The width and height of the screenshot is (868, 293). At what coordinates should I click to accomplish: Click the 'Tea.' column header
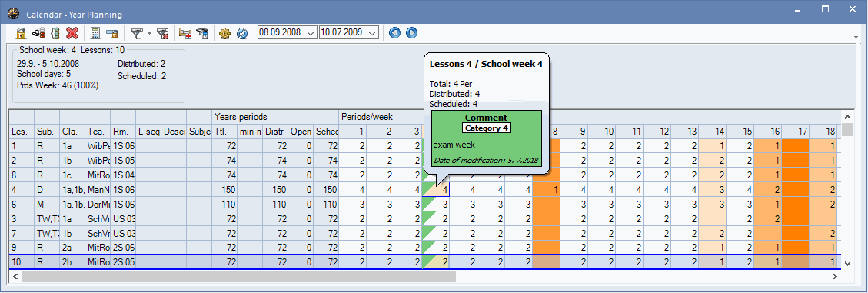pyautogui.click(x=98, y=132)
